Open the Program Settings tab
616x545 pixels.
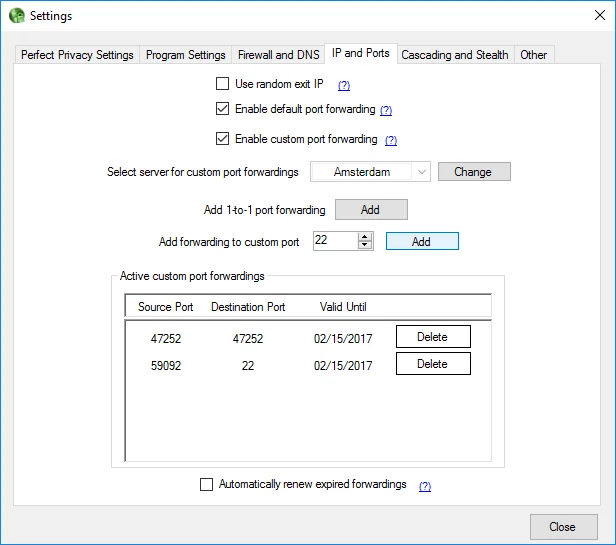(x=186, y=55)
